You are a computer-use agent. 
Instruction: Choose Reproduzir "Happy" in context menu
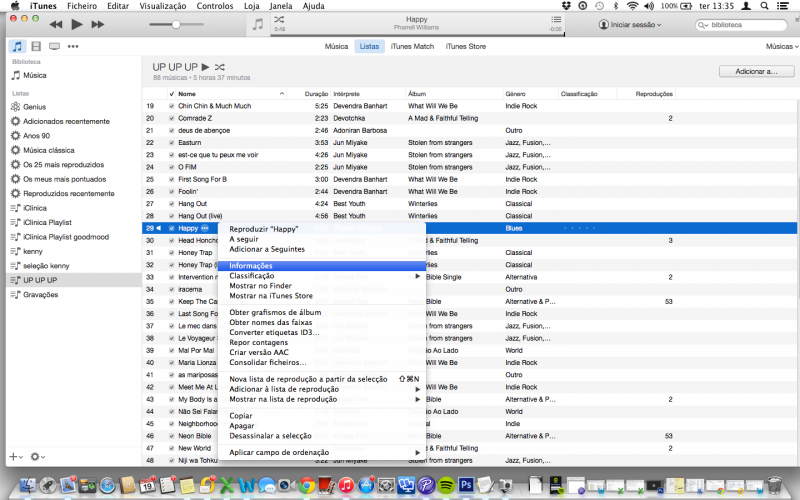coord(321,229)
